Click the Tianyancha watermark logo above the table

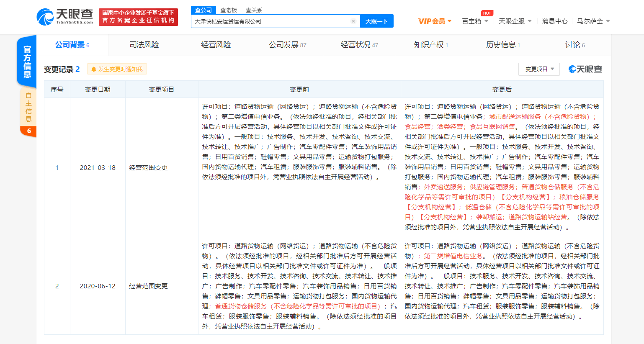coord(585,69)
